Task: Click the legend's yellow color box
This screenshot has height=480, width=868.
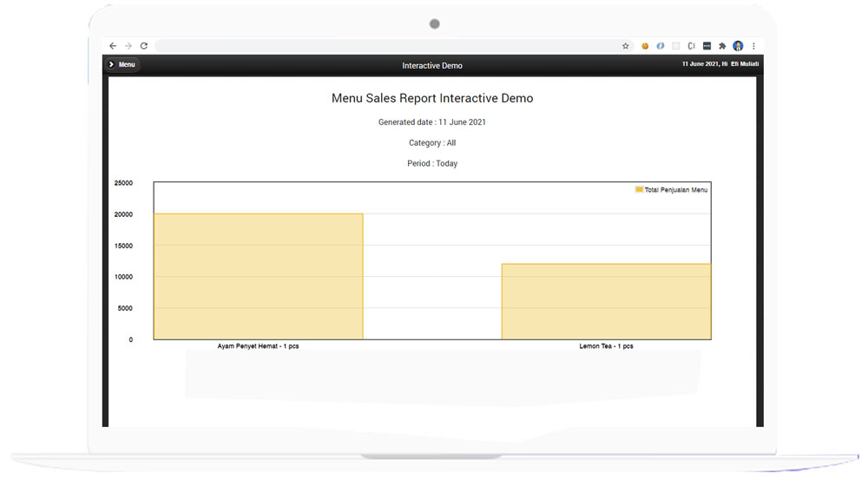Action: (640, 189)
